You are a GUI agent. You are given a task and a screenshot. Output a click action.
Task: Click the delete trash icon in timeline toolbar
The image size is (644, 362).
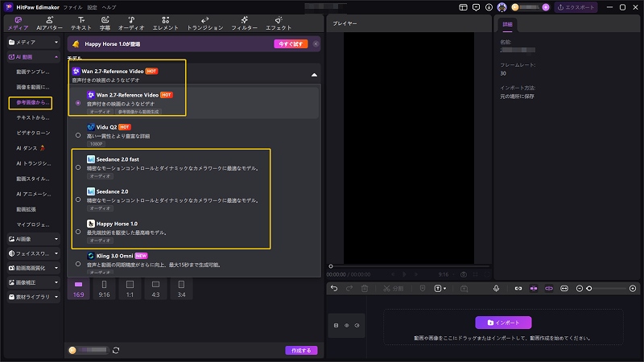point(365,289)
